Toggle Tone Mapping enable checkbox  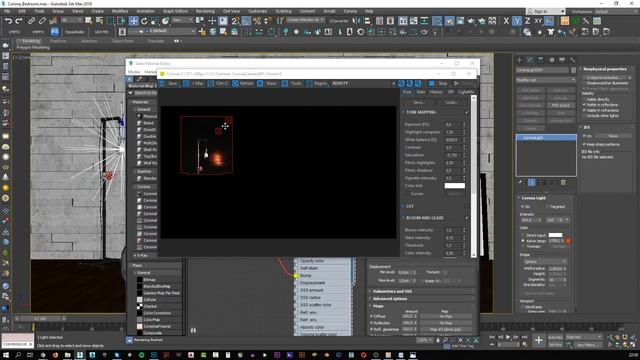(467, 112)
